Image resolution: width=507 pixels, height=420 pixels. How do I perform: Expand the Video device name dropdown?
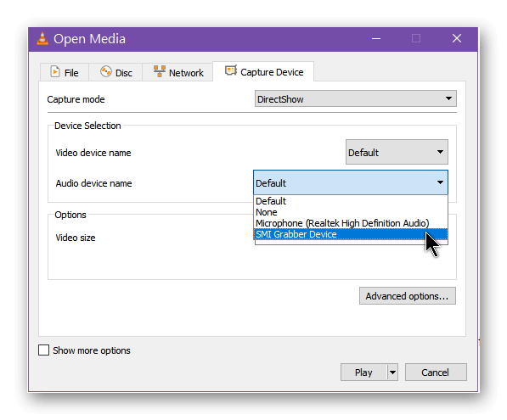pos(397,152)
